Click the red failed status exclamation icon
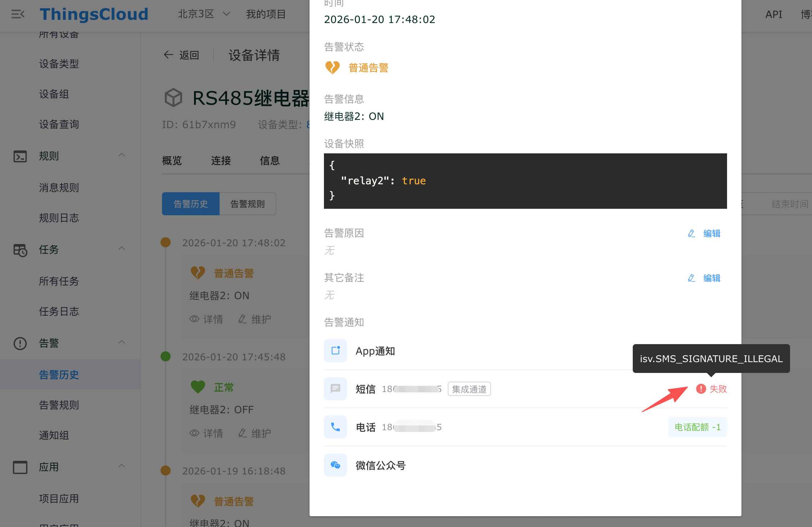Viewport: 812px width, 527px height. pyautogui.click(x=701, y=389)
